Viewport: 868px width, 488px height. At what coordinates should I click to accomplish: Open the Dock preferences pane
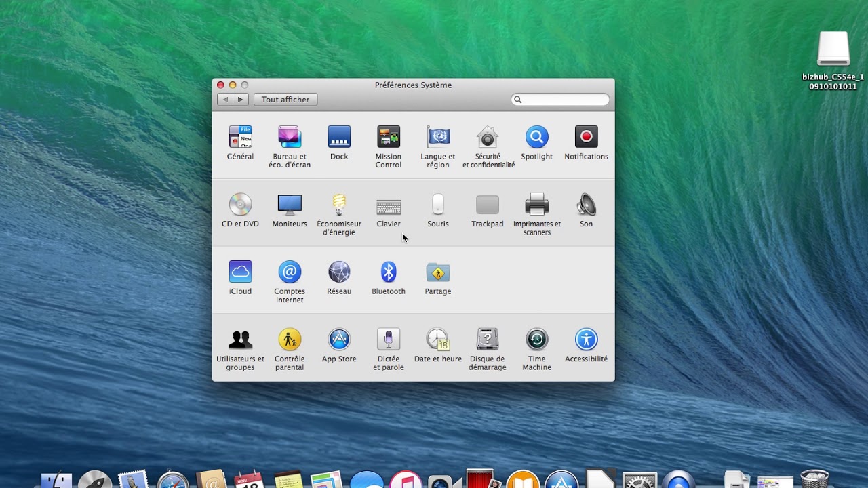339,143
